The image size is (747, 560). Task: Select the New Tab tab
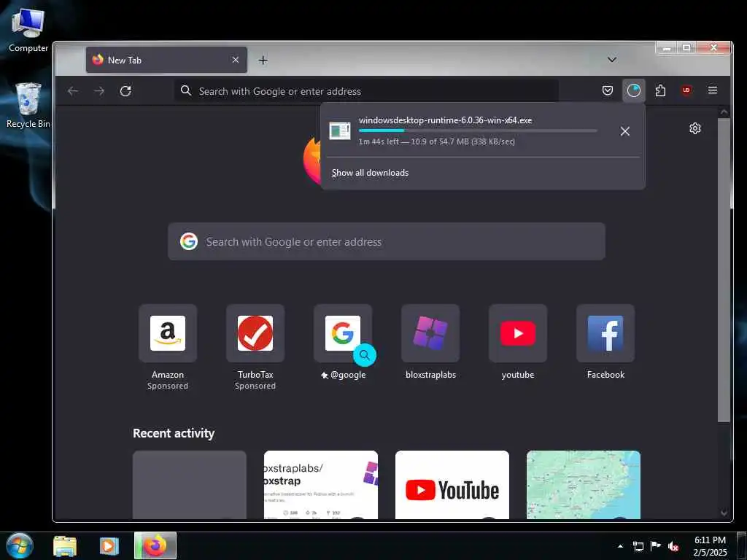pyautogui.click(x=166, y=60)
